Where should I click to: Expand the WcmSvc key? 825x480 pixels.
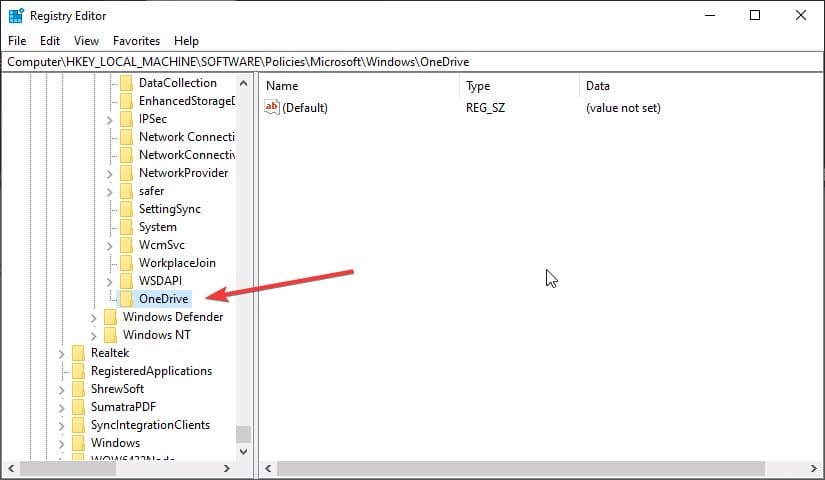[x=109, y=246]
